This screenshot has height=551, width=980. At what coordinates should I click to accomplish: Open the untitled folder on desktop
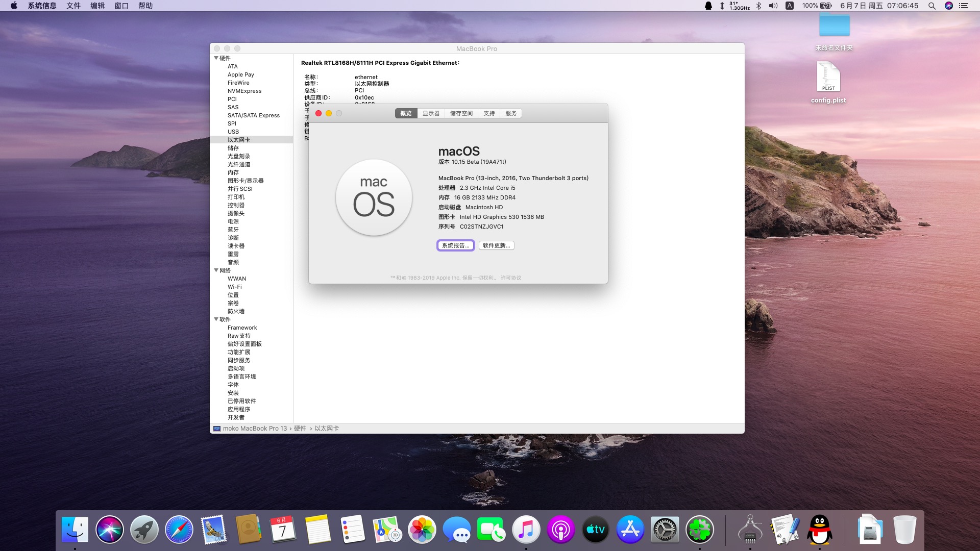[835, 33]
